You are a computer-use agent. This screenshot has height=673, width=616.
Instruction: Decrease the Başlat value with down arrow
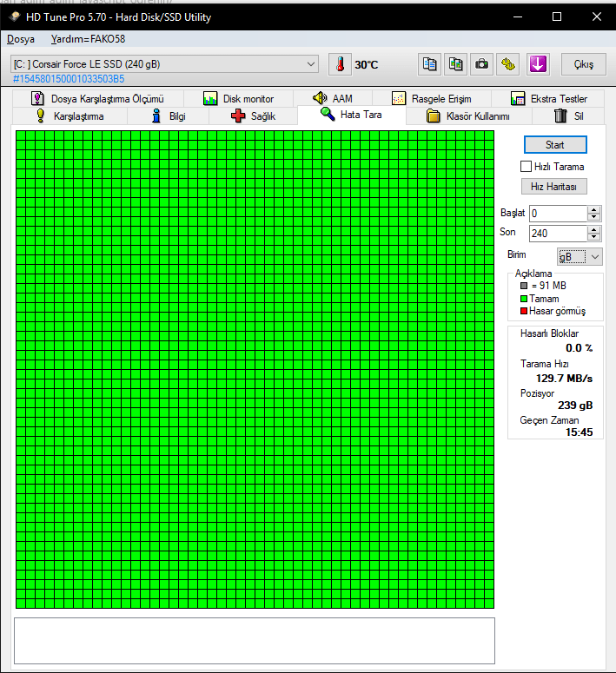point(593,217)
